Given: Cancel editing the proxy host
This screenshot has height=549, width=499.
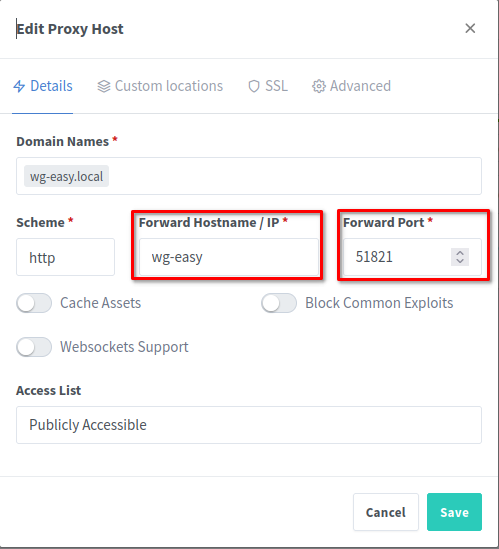Looking at the screenshot, I should [x=386, y=512].
